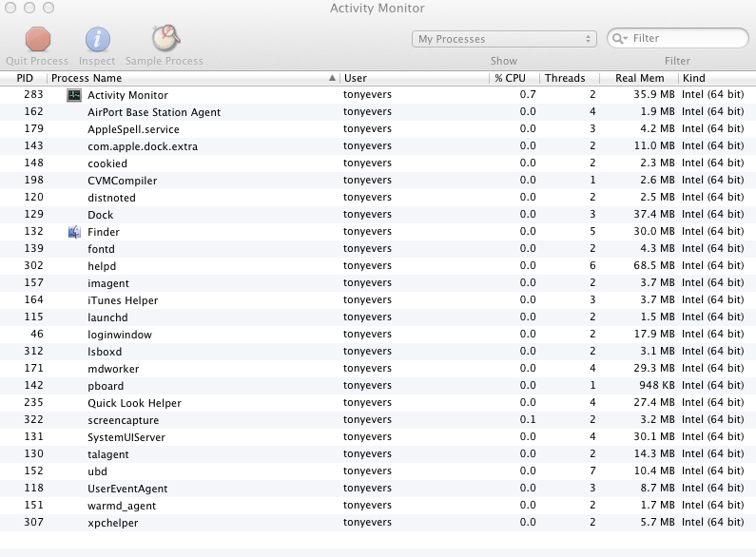Select the fontd process
The width and height of the screenshot is (756, 557).
point(378,249)
